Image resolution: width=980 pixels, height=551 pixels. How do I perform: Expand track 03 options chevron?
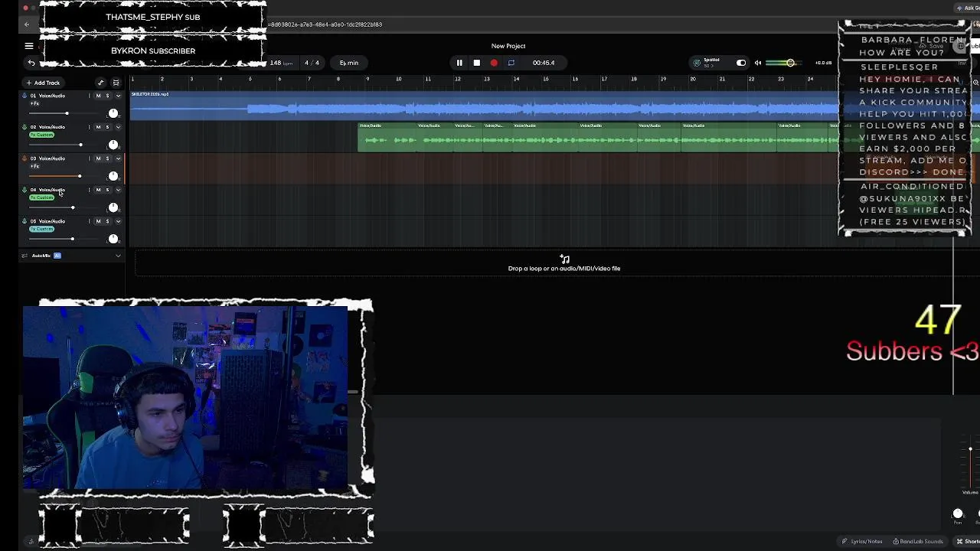coord(118,158)
